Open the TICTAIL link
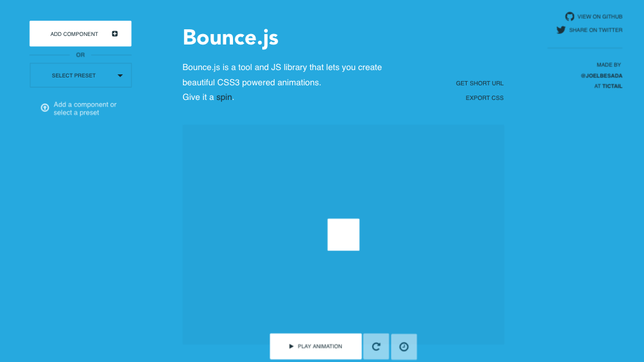The image size is (644, 362). click(x=612, y=86)
